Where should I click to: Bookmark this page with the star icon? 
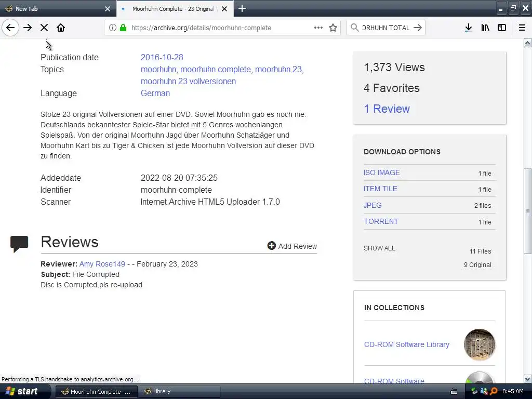tap(333, 28)
